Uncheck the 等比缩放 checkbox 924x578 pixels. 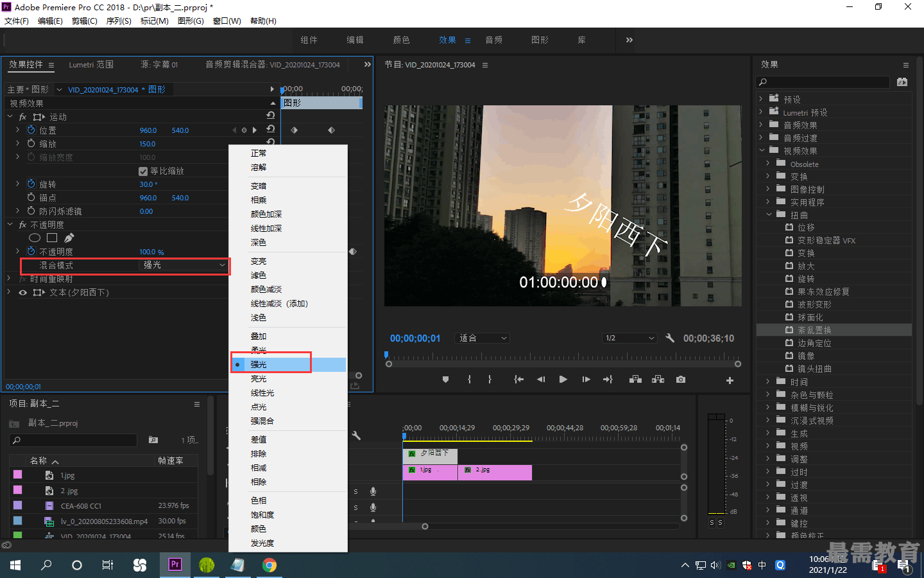tap(143, 171)
